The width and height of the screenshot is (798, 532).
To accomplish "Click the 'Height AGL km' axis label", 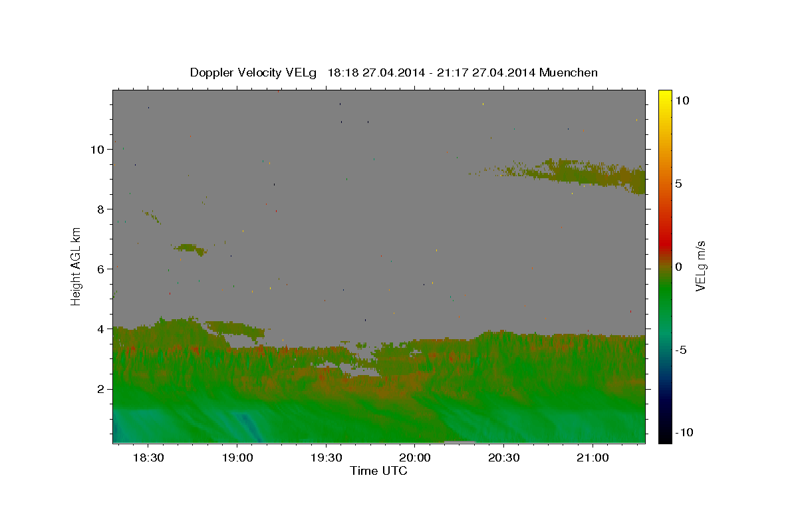I will click(76, 265).
